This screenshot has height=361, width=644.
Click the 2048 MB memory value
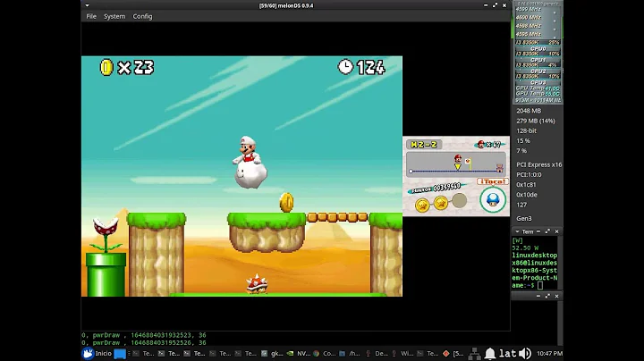coord(529,111)
